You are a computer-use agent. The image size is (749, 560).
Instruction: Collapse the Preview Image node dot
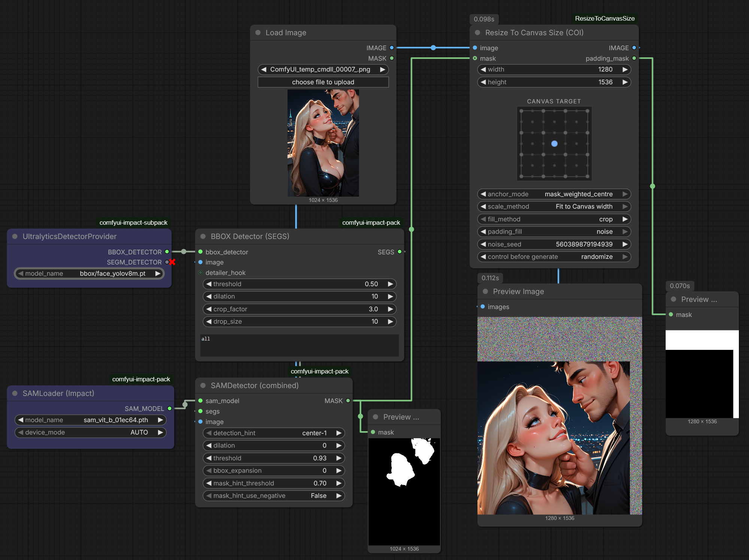(x=485, y=291)
